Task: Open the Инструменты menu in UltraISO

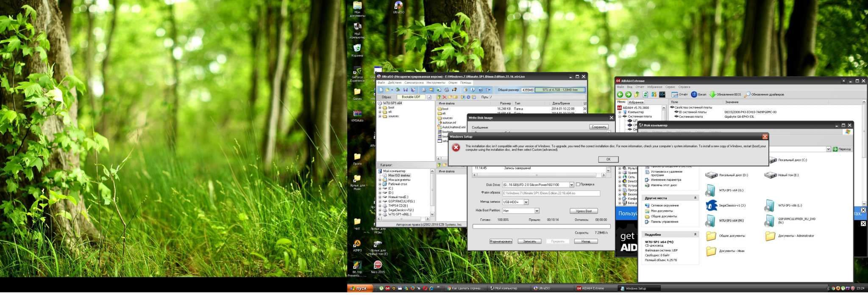Action: (436, 83)
